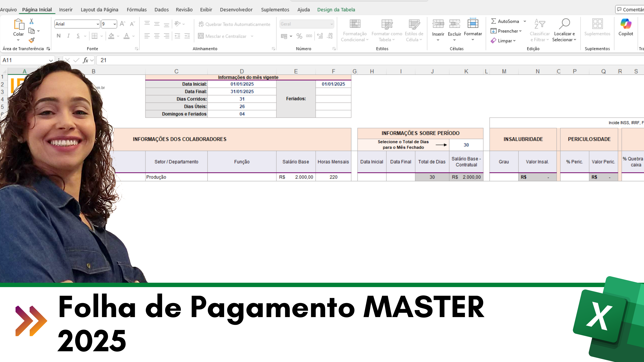Select the Produção cell
Viewport: 644px width, 362px height.
(x=176, y=177)
